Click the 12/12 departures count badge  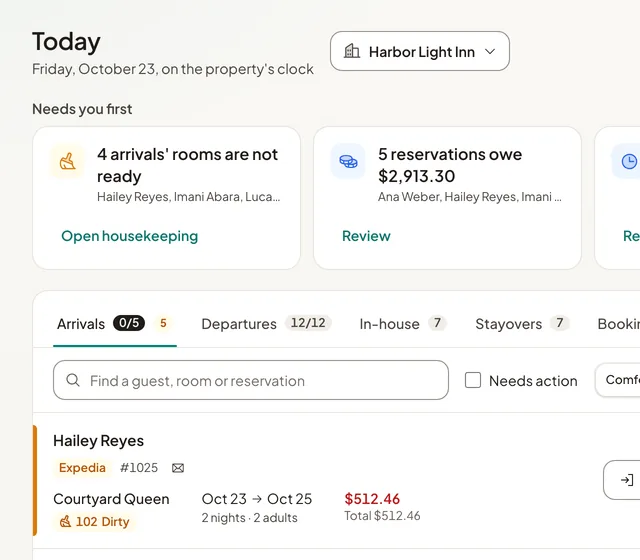[308, 323]
